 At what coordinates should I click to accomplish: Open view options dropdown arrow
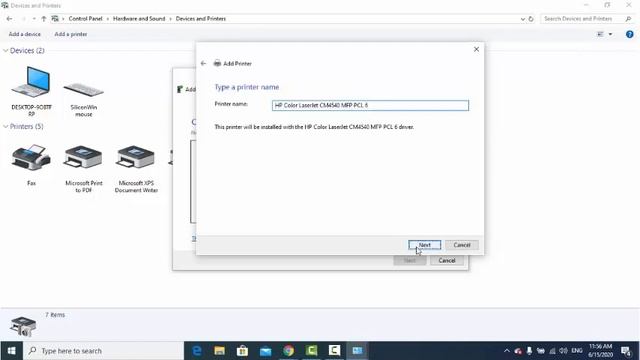610,34
